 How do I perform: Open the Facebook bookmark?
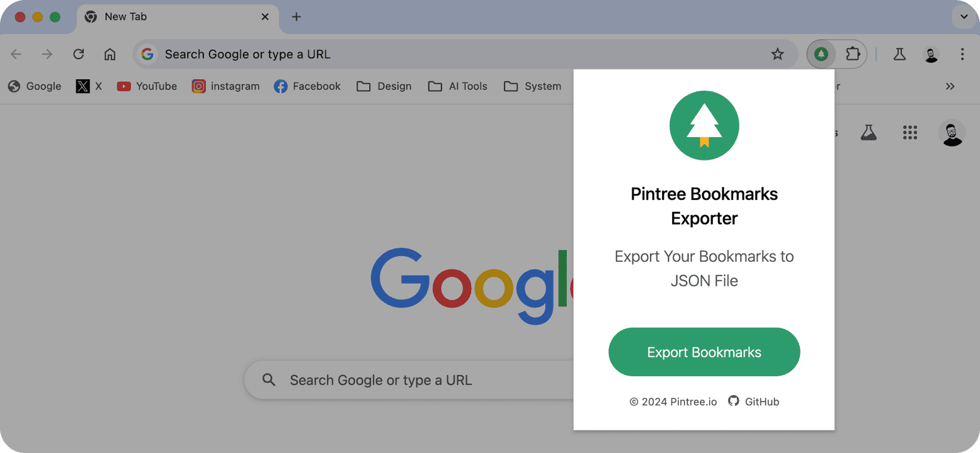pyautogui.click(x=307, y=86)
